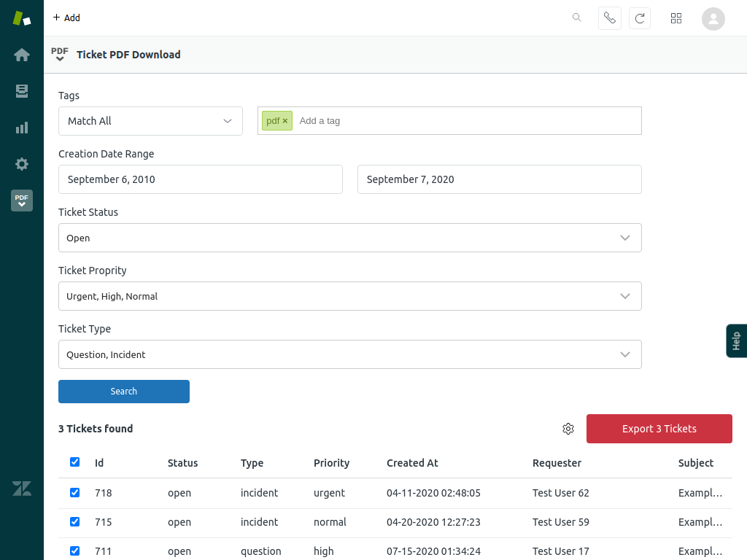Open export settings gear icon
This screenshot has height=560, width=747.
[x=568, y=429]
